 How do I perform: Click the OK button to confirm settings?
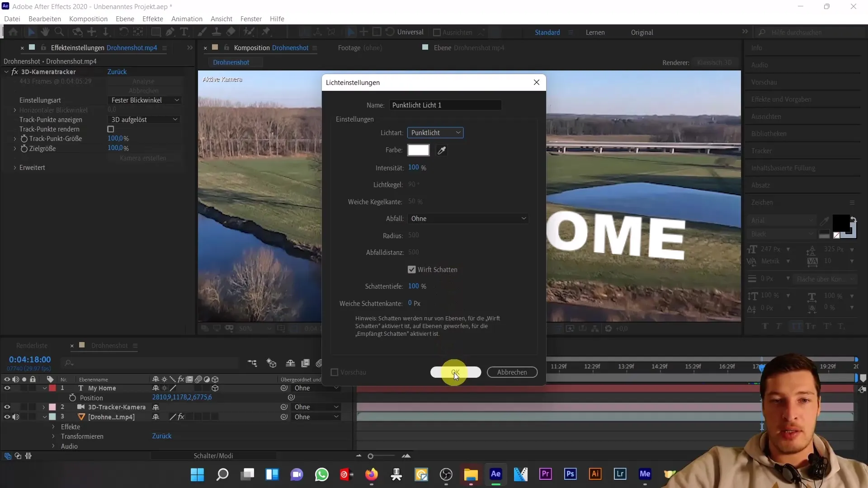454,372
